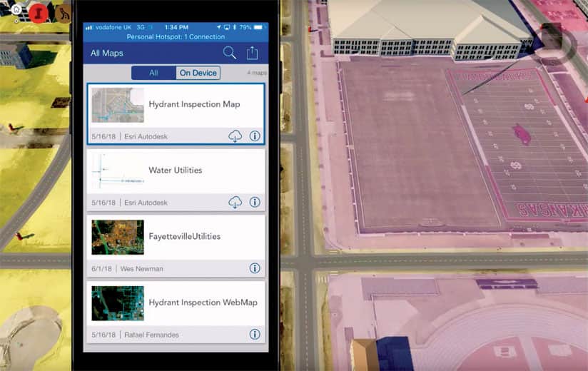
Task: Select the Hydrant Inspection WebMap title
Action: (203, 303)
